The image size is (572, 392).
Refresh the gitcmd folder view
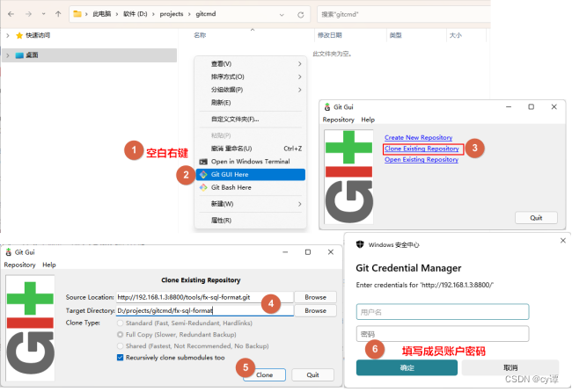point(301,15)
